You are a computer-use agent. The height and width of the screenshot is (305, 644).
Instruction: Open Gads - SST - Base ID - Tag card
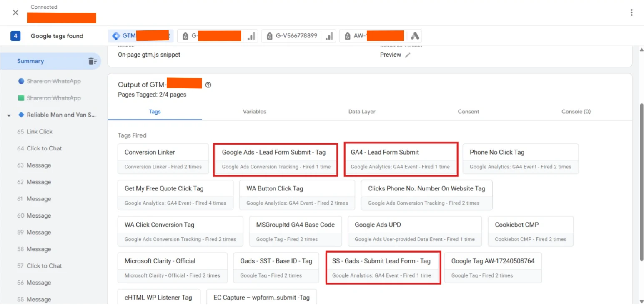[276, 268]
